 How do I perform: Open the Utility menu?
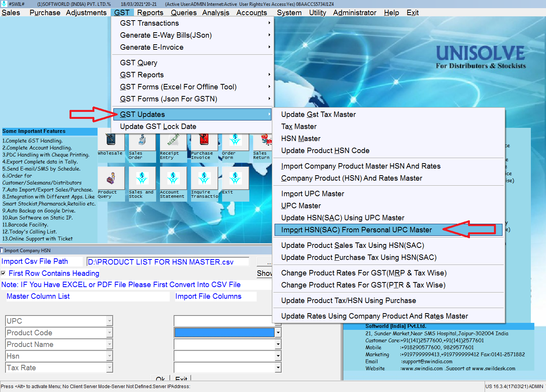coord(318,12)
